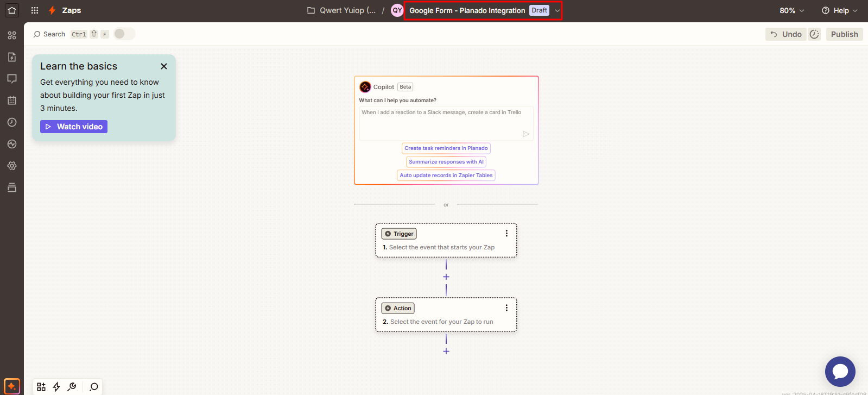Click the lightning bolt icon in bottom toolbar
868x395 pixels.
(56, 387)
